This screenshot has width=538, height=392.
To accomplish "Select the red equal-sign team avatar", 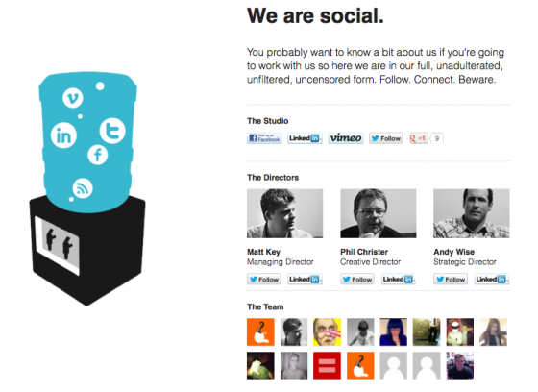I will pos(327,365).
